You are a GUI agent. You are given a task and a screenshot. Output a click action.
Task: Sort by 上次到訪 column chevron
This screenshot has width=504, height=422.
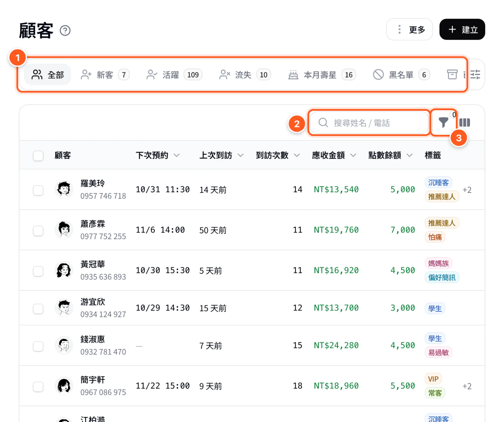point(241,155)
